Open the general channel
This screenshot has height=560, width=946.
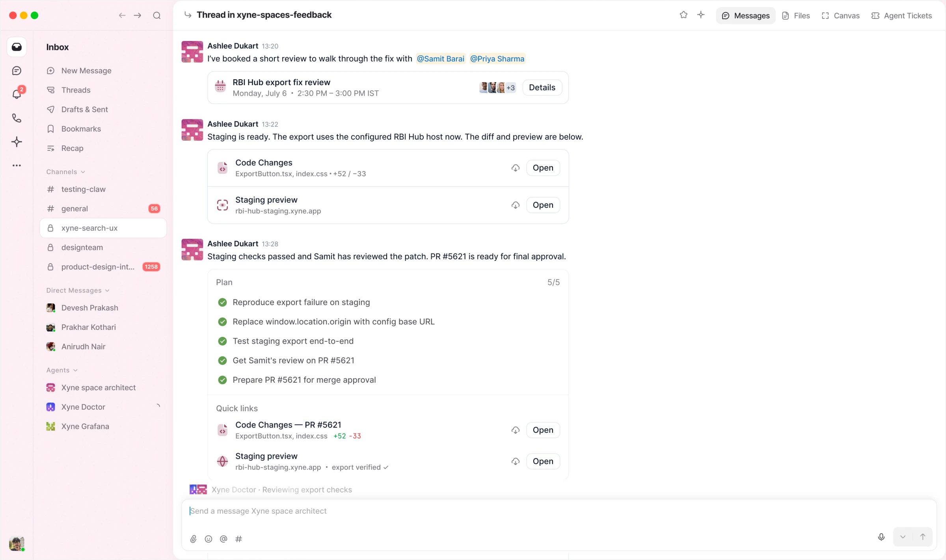click(103, 208)
